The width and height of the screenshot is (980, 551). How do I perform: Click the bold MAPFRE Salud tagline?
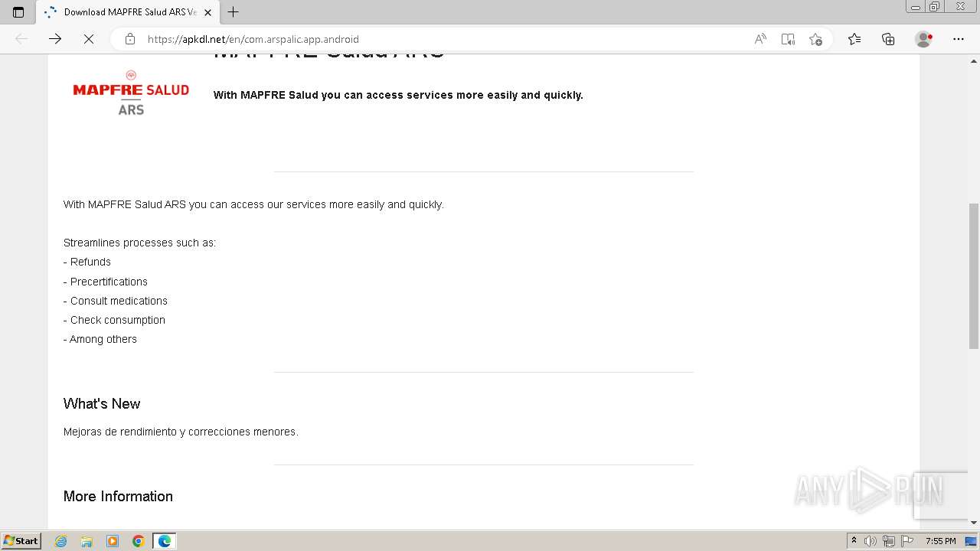point(398,95)
